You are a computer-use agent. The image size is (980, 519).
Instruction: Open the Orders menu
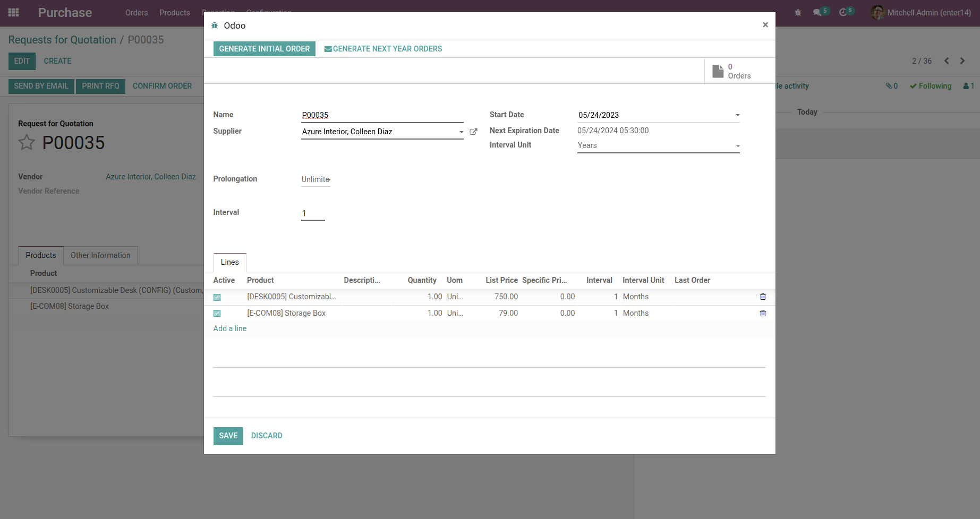click(137, 13)
